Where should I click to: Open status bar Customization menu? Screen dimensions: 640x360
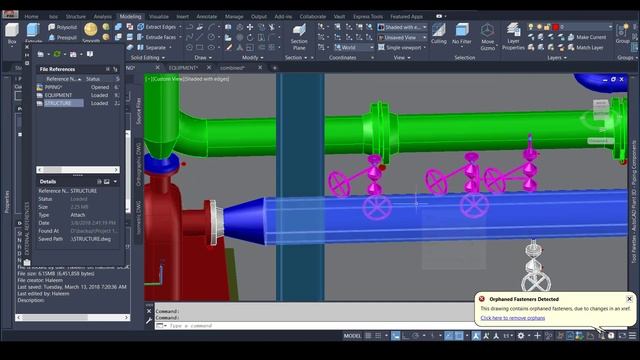point(632,336)
